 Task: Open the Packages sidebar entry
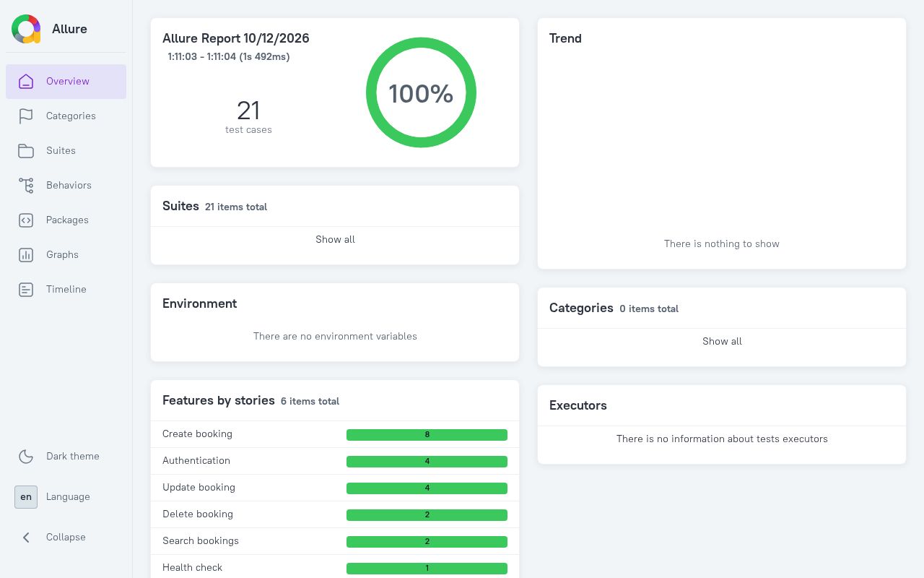click(x=66, y=220)
